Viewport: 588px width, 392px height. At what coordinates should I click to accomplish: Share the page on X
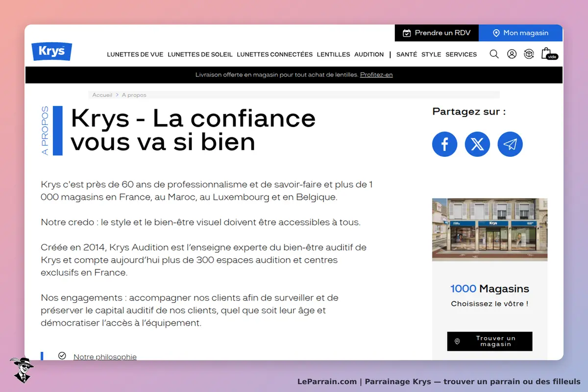[x=477, y=144]
